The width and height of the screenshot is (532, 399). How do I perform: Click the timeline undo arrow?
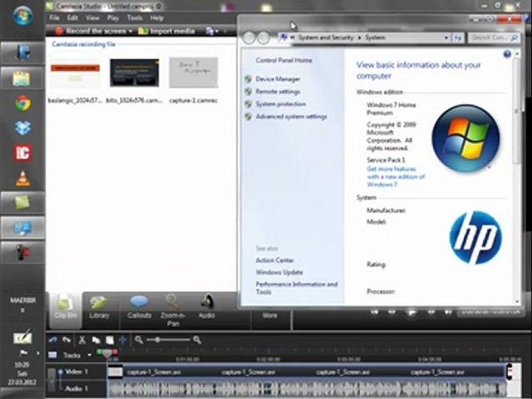pyautogui.click(x=53, y=340)
